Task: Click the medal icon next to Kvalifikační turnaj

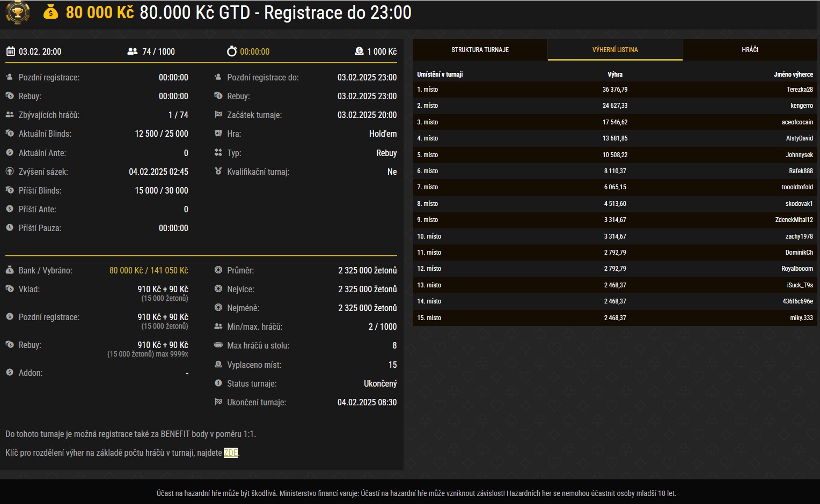Action: (x=218, y=172)
